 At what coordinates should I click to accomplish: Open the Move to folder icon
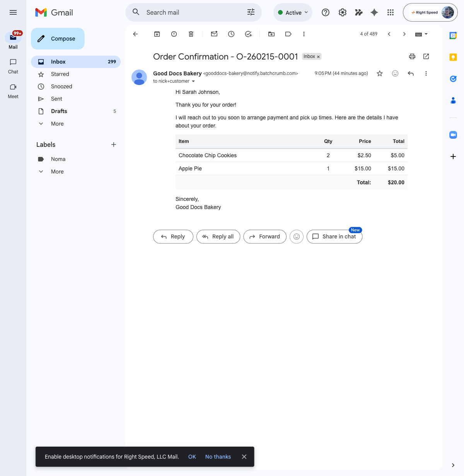271,34
